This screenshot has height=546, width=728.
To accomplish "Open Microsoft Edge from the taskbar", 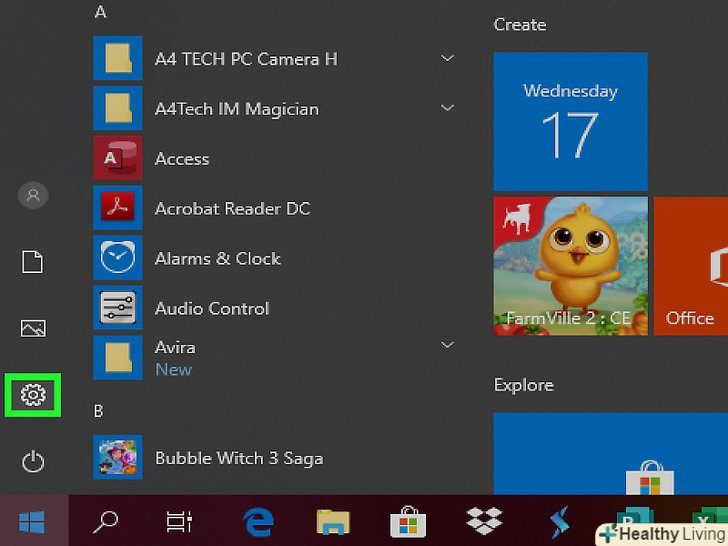I will point(258,521).
